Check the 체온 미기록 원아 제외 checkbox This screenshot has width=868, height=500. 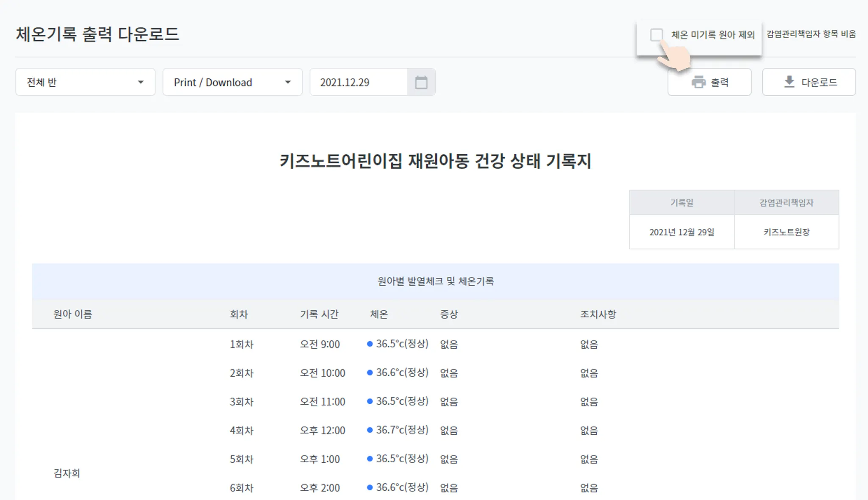click(657, 34)
